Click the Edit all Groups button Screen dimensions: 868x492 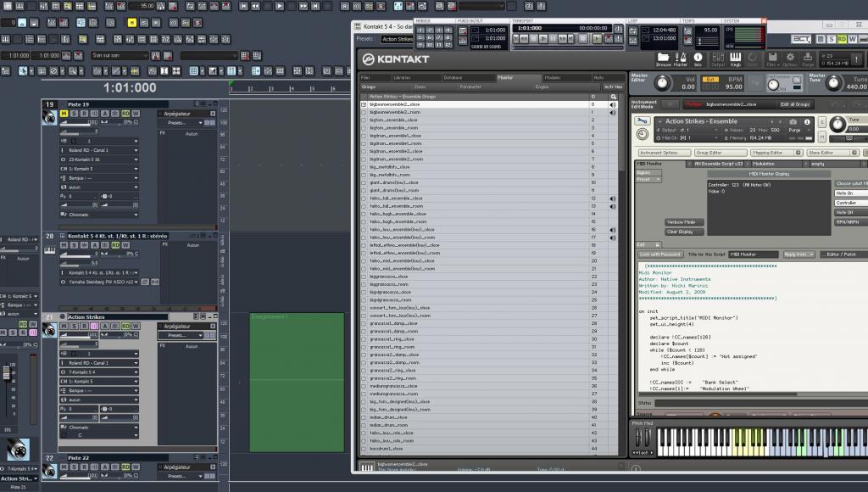(795, 104)
